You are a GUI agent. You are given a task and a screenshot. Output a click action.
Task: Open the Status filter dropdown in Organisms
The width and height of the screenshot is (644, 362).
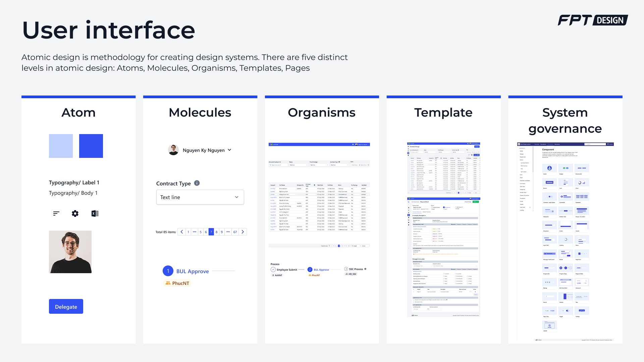[x=299, y=165]
